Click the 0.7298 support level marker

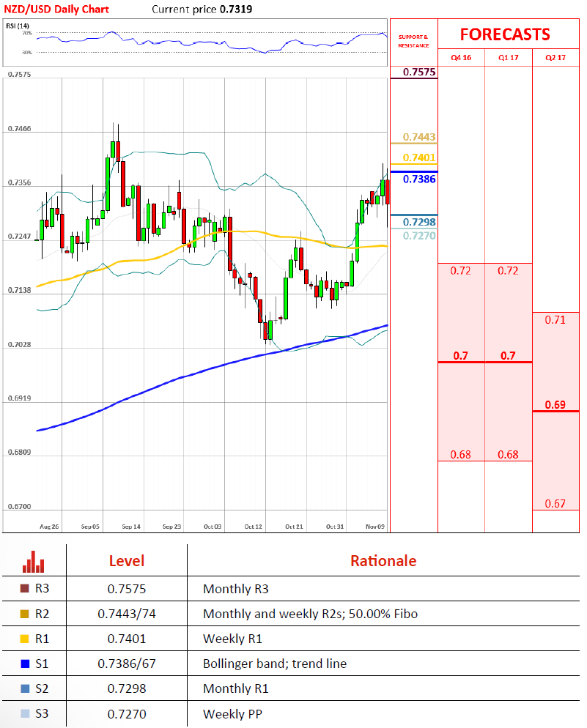pos(419,222)
